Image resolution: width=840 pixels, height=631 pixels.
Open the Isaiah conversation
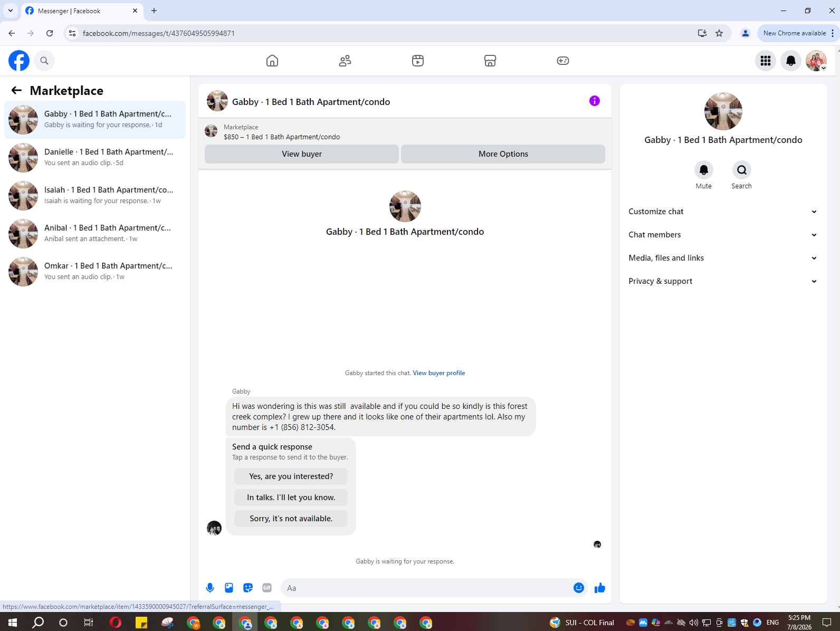tap(95, 196)
